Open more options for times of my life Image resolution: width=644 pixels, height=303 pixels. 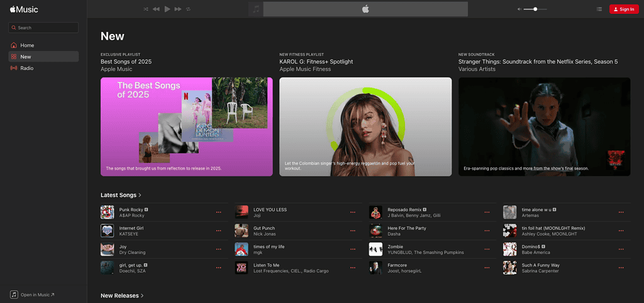coord(353,249)
